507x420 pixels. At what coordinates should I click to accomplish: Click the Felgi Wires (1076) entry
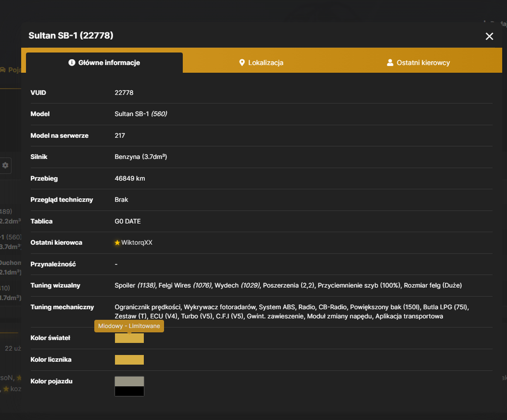click(185, 286)
